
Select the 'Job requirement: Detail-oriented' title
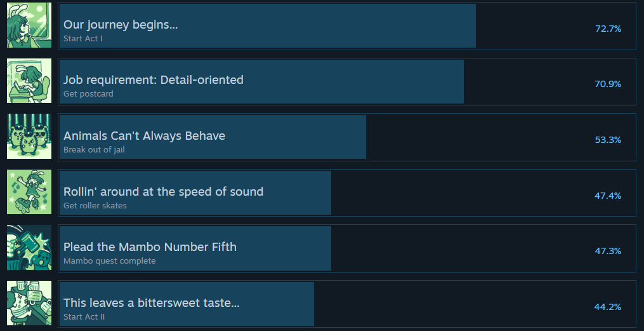[154, 80]
